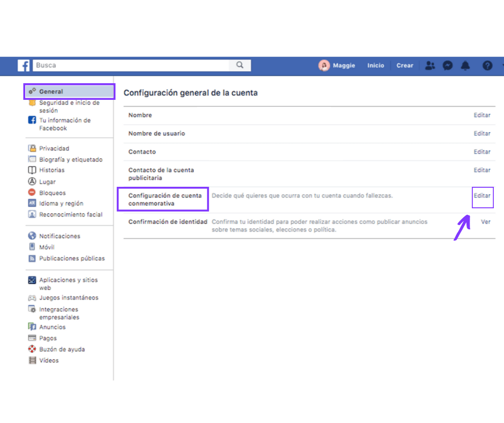This screenshot has height=423, width=504.
Task: Open Maggie's profile avatar
Action: click(324, 65)
